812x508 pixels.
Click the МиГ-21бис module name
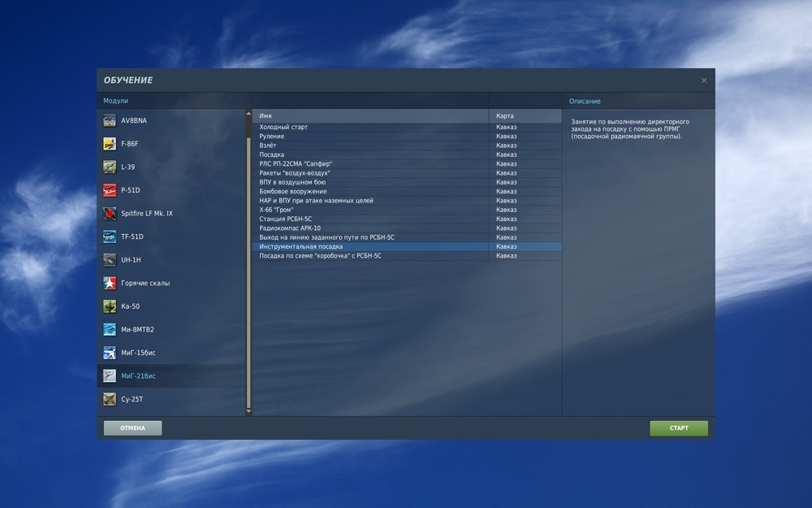[138, 376]
